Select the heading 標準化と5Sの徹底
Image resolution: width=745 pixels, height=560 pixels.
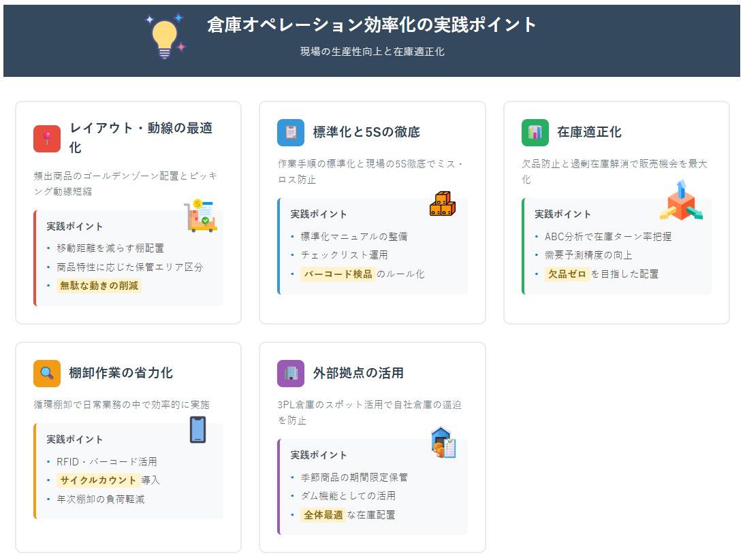366,133
